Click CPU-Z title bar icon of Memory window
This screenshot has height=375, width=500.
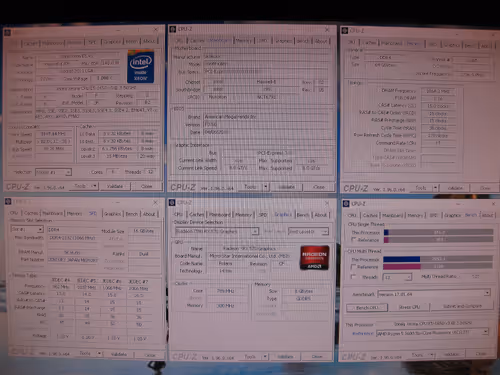(x=345, y=31)
